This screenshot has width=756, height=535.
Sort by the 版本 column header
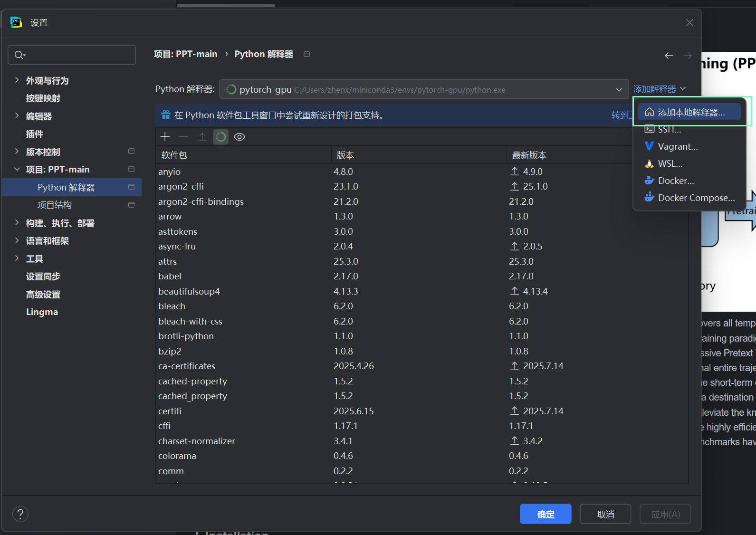[419, 155]
